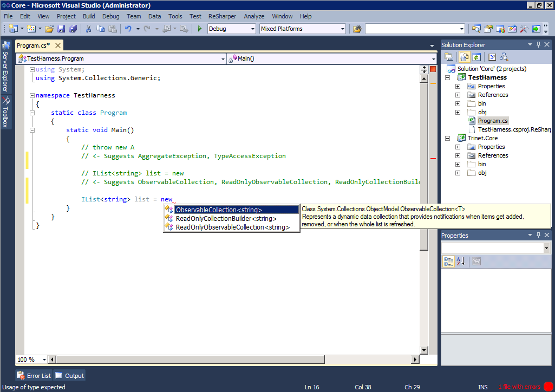The image size is (555, 392).
Task: Toggle Categorized view in Properties panel
Action: coord(448,262)
